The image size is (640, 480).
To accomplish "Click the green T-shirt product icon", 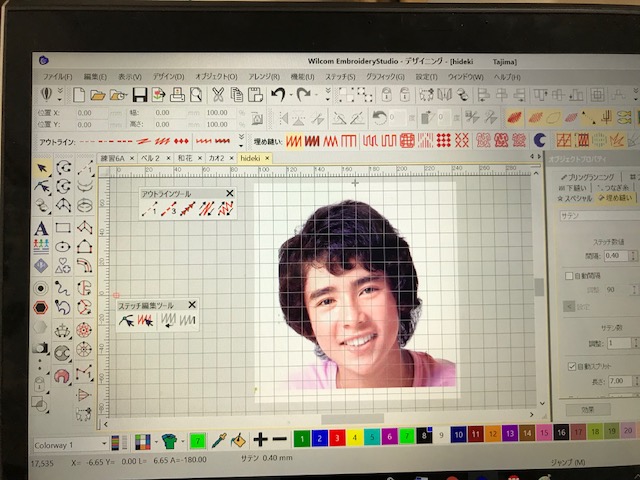I will [168, 440].
